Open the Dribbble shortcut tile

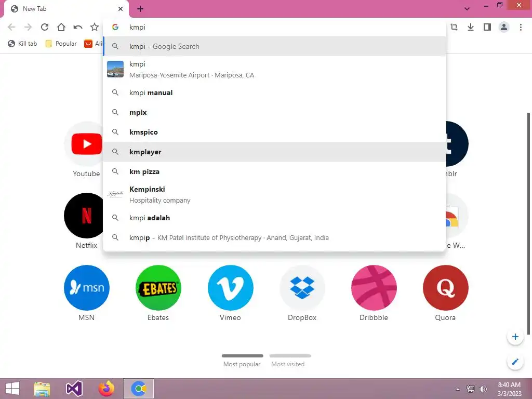click(374, 288)
